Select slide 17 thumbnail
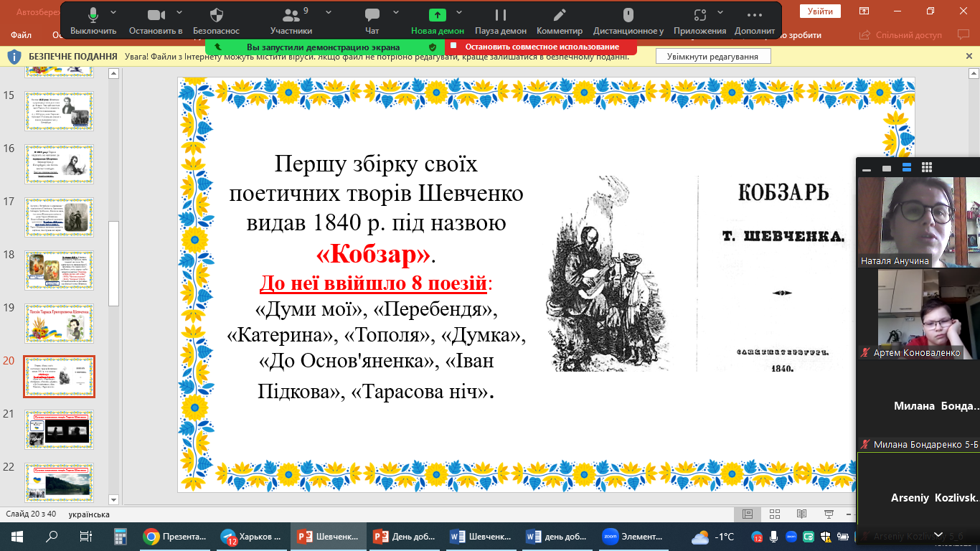This screenshot has height=551, width=980. 58,217
